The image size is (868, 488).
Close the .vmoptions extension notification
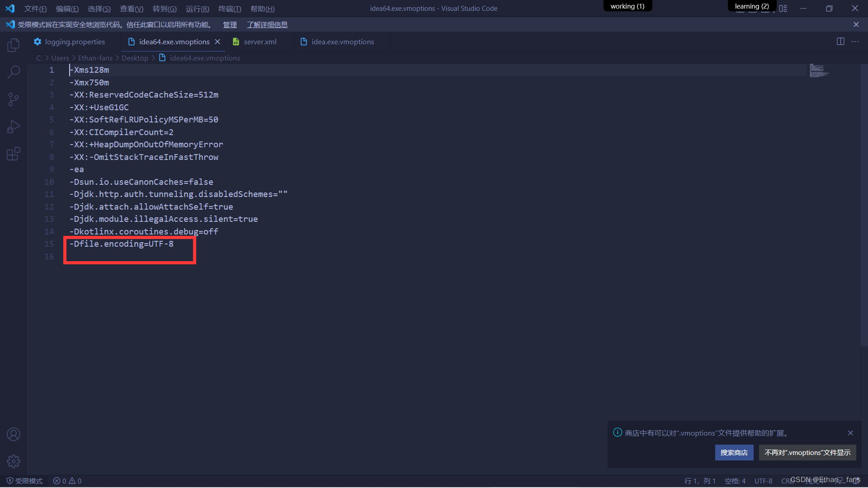point(851,432)
